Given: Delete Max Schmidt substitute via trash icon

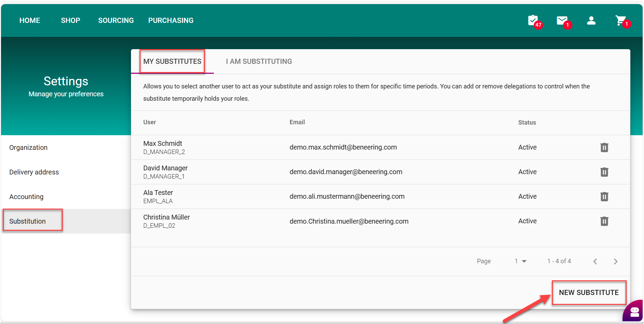Looking at the screenshot, I should (x=604, y=147).
